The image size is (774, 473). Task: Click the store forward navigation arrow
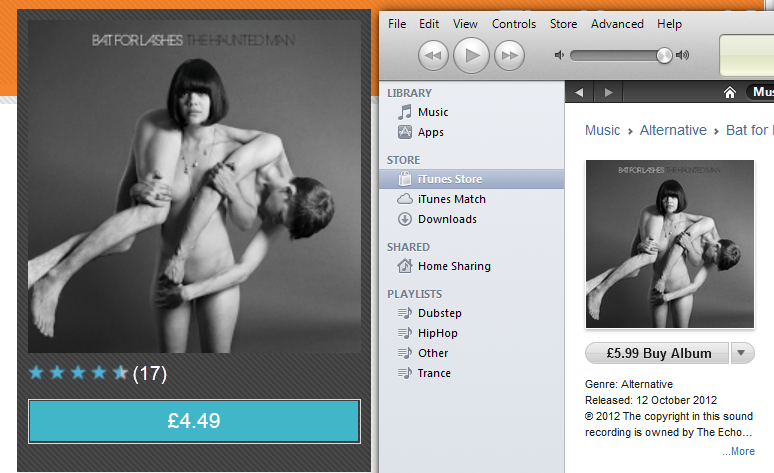tap(609, 92)
